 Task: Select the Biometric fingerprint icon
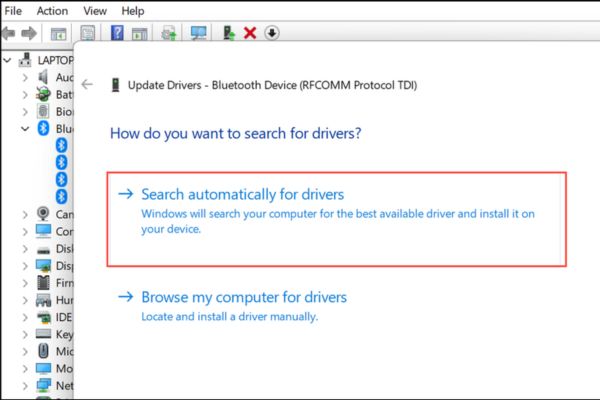(x=43, y=111)
